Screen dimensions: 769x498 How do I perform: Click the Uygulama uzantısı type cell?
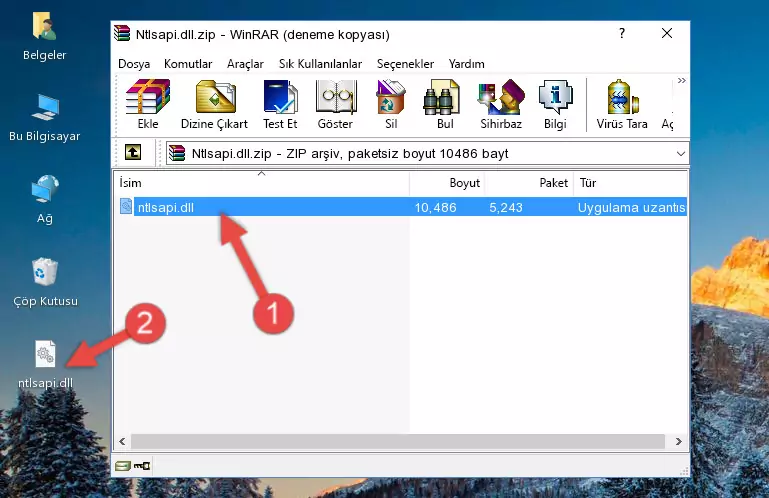click(631, 208)
